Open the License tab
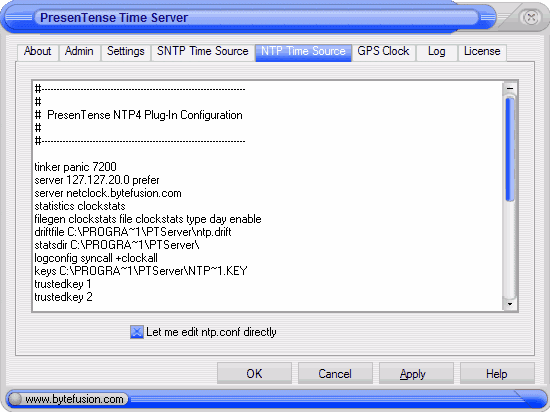Viewport: 550px width, 412px height. pyautogui.click(x=482, y=52)
